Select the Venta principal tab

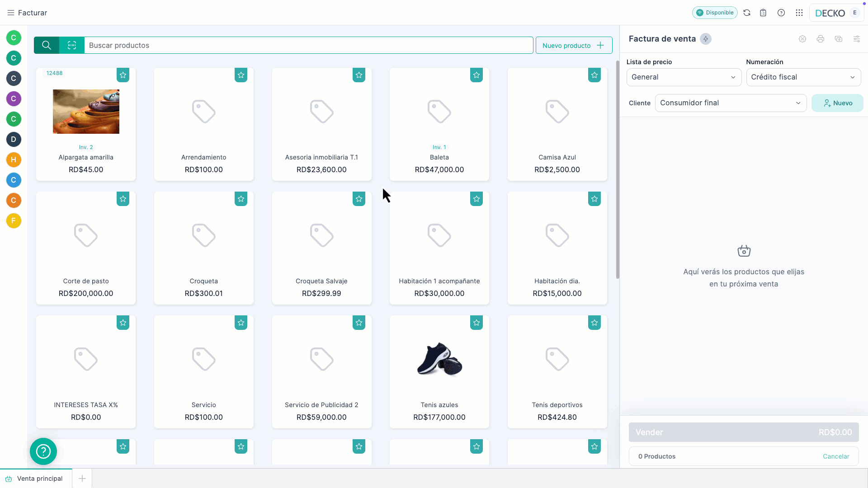pyautogui.click(x=36, y=479)
